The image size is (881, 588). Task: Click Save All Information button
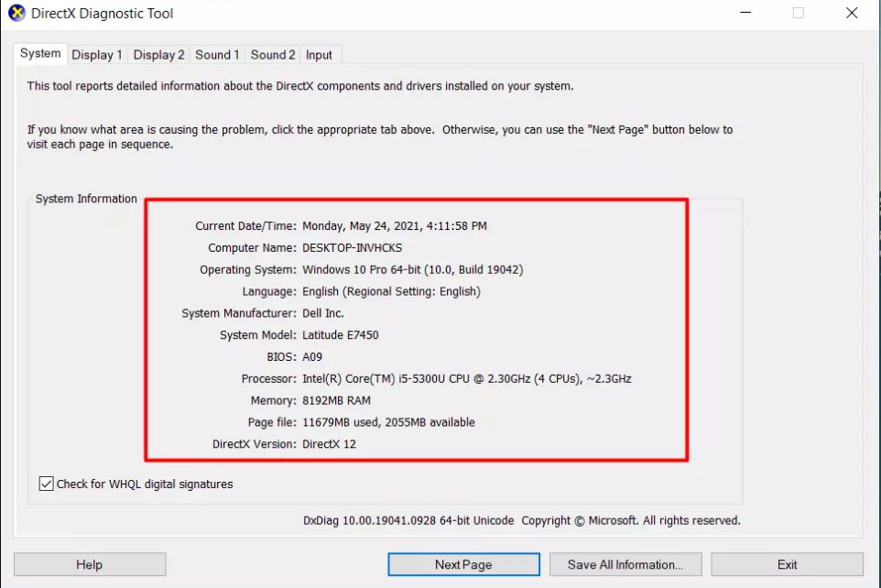(x=625, y=564)
